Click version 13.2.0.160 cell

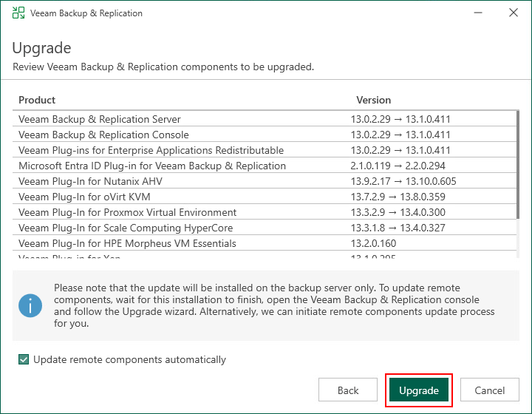pos(373,243)
